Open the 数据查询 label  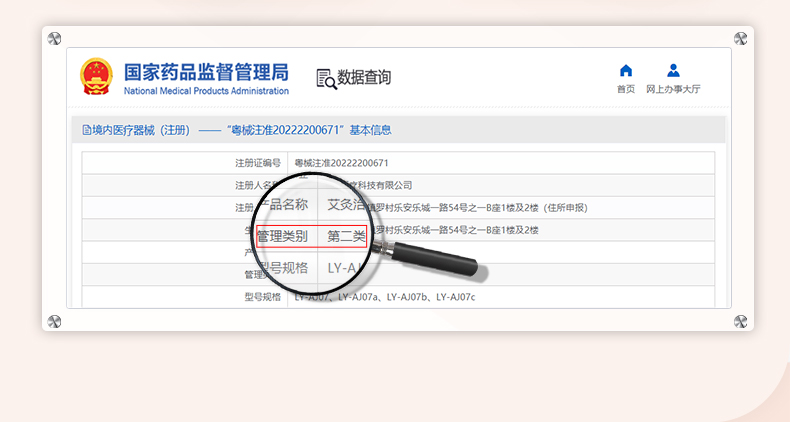364,78
